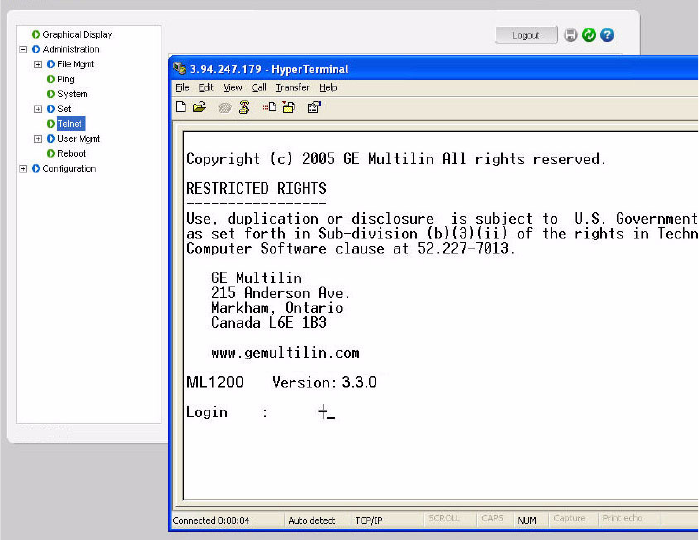
Task: Click the 'Version: 3.3.0' text in terminal
Action: tap(325, 382)
